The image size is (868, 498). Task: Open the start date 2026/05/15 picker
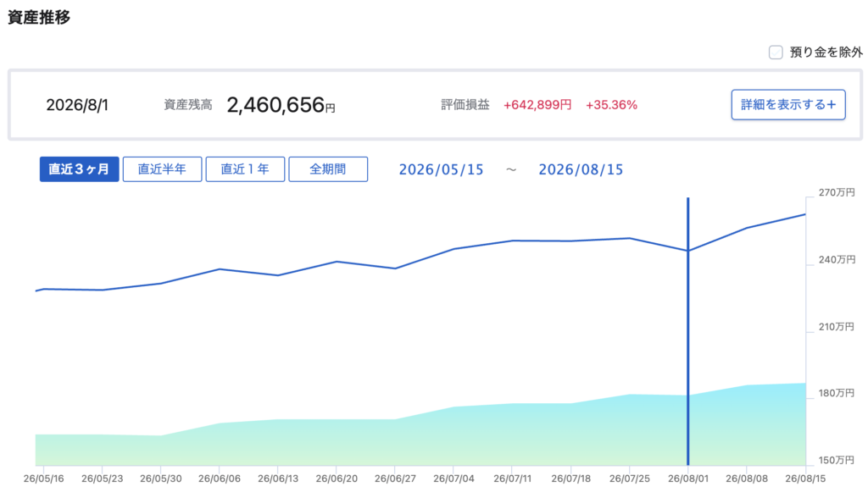(441, 169)
